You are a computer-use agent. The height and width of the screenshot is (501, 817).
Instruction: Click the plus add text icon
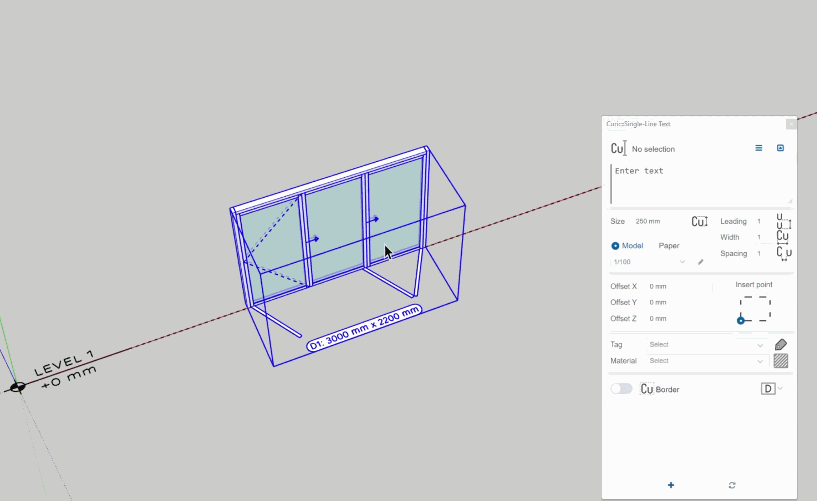670,485
